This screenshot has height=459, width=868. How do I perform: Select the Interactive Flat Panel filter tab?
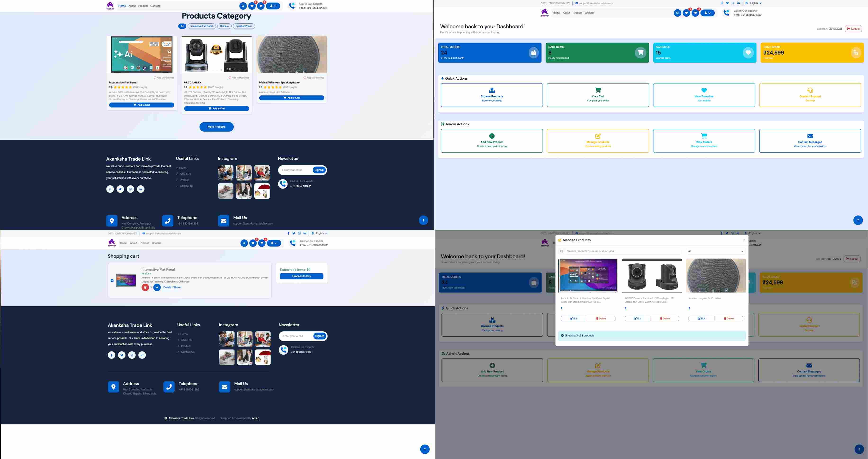click(x=202, y=26)
